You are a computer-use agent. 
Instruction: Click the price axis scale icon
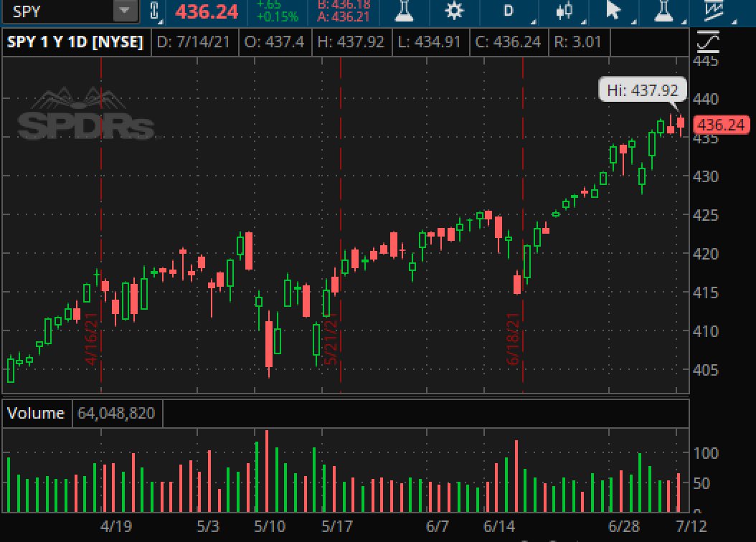click(708, 42)
